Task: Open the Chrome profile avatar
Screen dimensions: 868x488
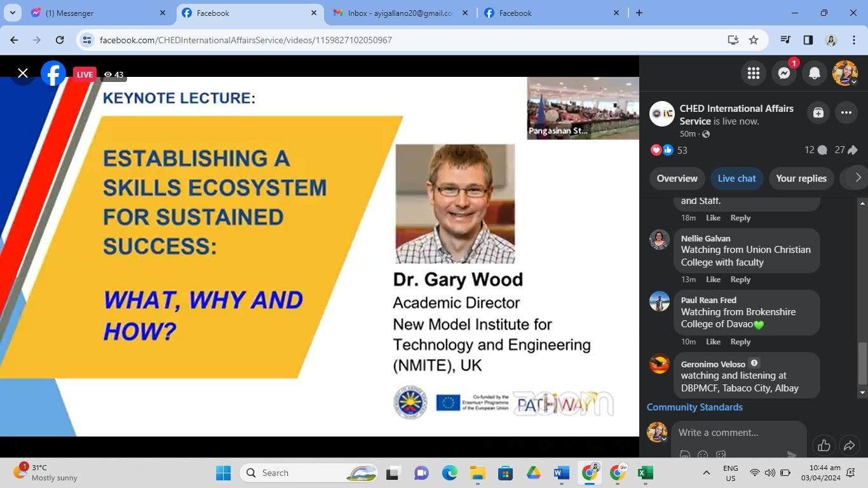Action: 831,40
